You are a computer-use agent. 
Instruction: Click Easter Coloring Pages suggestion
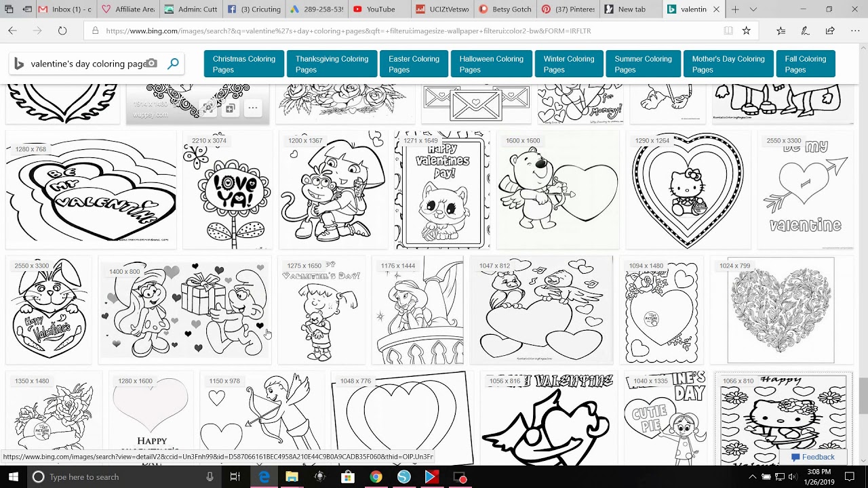(414, 64)
